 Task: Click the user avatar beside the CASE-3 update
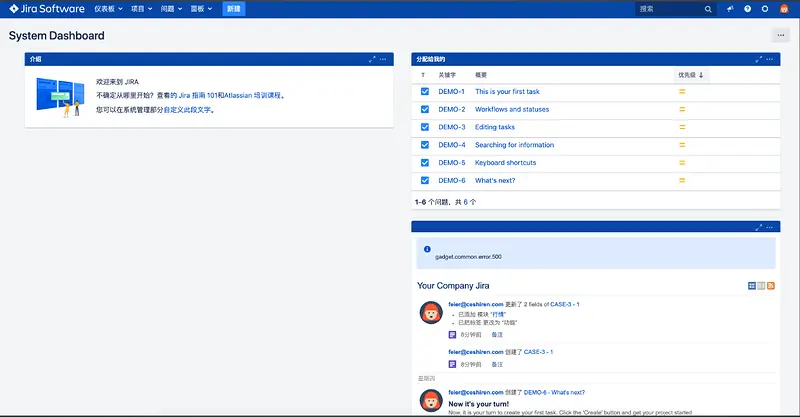pos(431,312)
